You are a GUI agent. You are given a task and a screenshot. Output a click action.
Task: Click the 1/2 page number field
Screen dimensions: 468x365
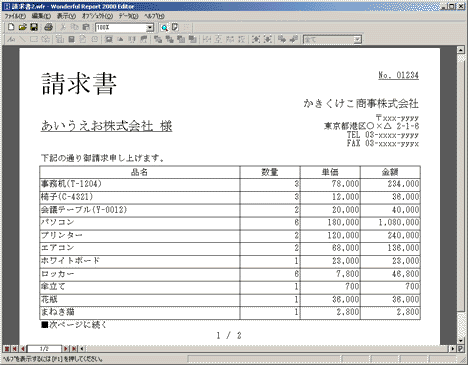click(44, 349)
